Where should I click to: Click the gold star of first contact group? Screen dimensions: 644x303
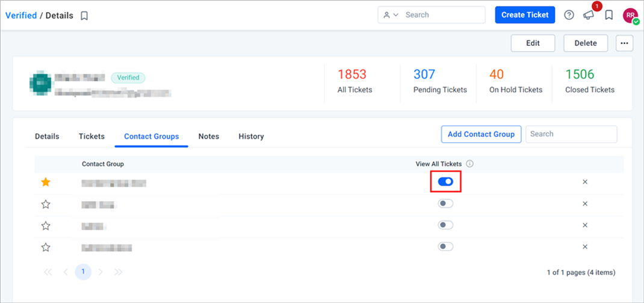(x=46, y=182)
